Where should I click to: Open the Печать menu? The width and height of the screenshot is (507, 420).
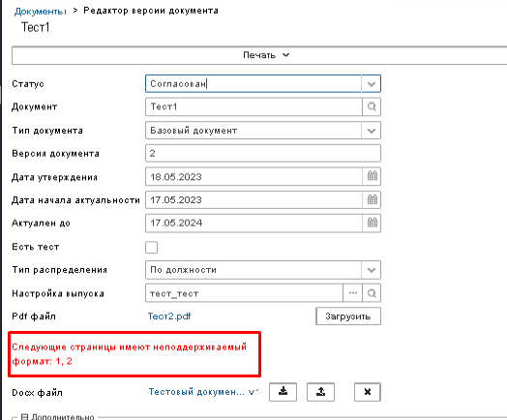[x=266, y=55]
